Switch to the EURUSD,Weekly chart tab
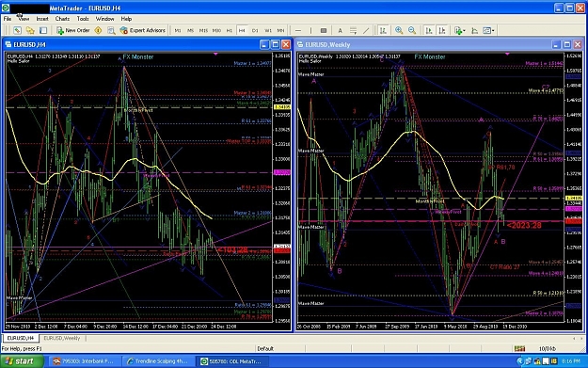The width and height of the screenshot is (588, 368). click(x=62, y=338)
